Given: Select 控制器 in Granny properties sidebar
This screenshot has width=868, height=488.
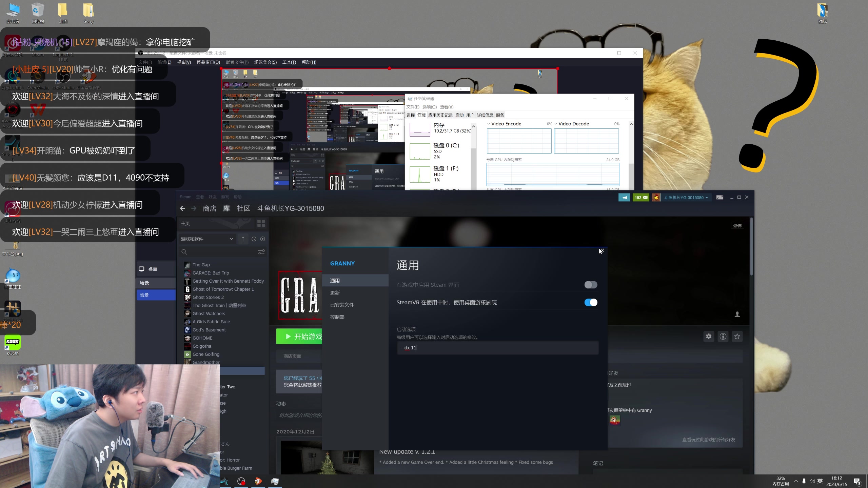Looking at the screenshot, I should point(355,317).
